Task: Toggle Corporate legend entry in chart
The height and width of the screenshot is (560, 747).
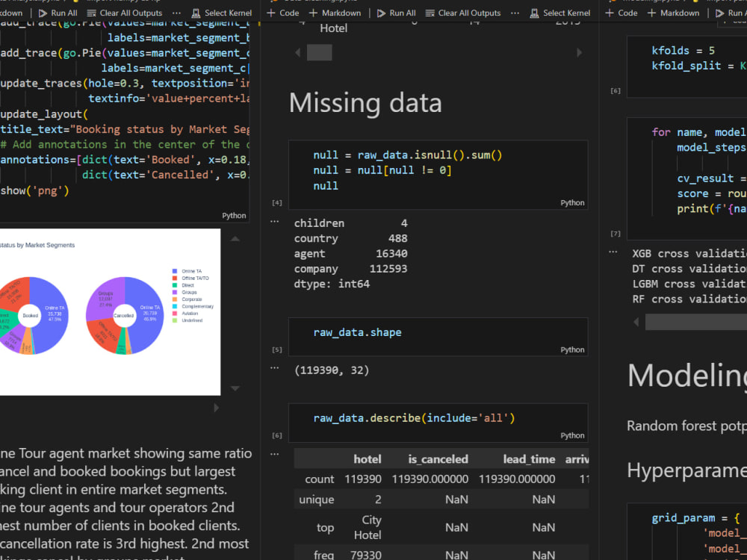Action: tap(187, 299)
